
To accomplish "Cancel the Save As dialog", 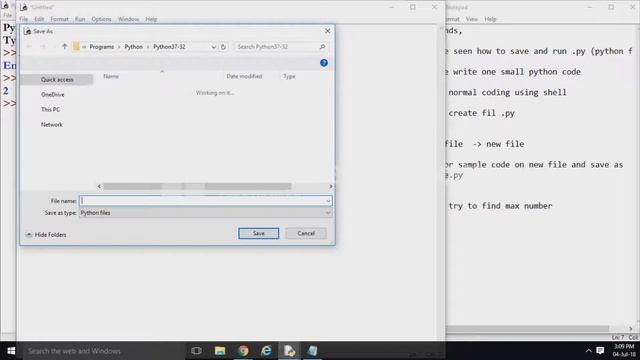I will tap(306, 233).
